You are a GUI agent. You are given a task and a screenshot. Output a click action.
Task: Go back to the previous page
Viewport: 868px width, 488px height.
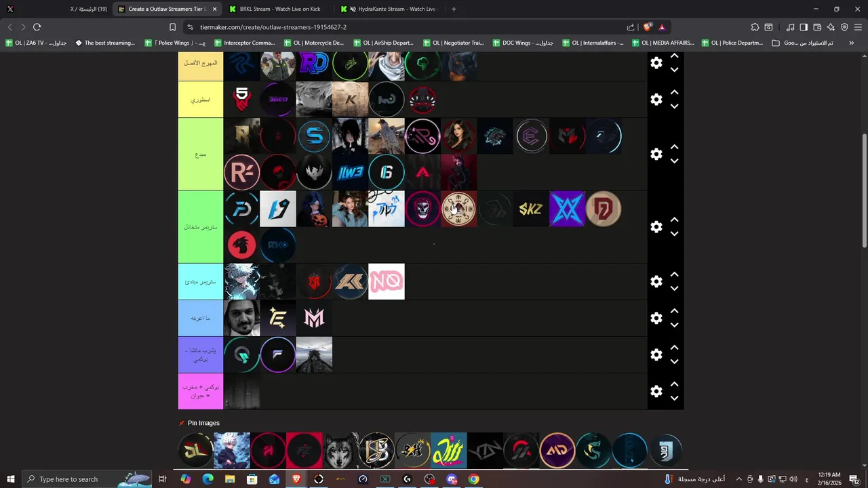[9, 27]
